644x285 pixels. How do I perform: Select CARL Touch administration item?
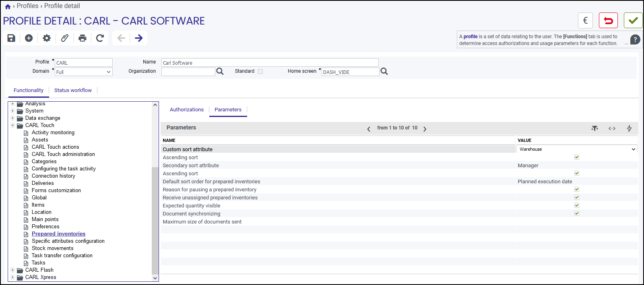63,154
